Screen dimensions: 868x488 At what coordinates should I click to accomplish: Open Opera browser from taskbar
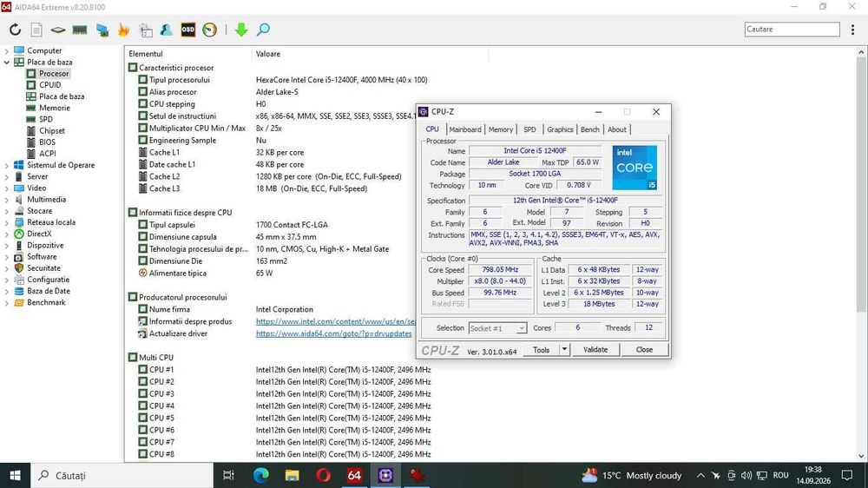click(323, 475)
